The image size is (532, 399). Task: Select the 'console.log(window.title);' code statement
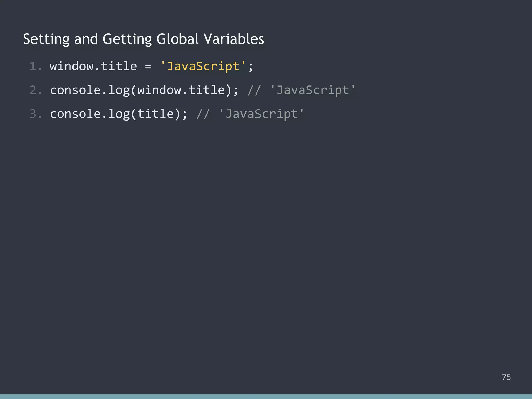(145, 90)
